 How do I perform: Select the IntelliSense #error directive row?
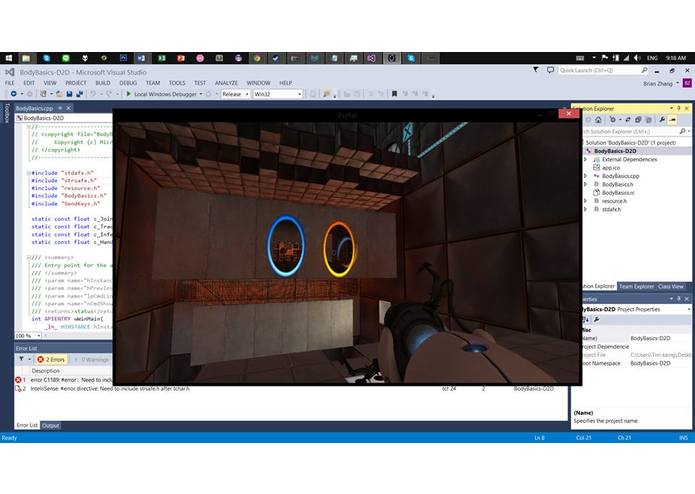(291, 389)
